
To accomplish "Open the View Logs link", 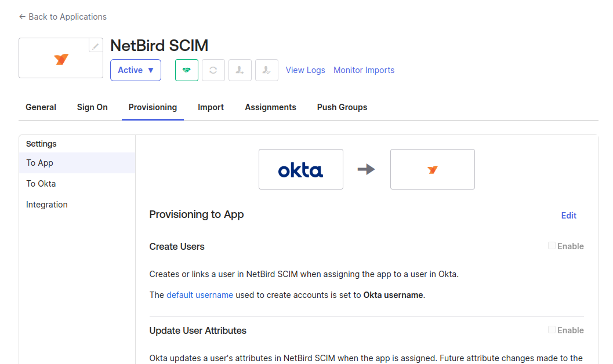I will (305, 70).
